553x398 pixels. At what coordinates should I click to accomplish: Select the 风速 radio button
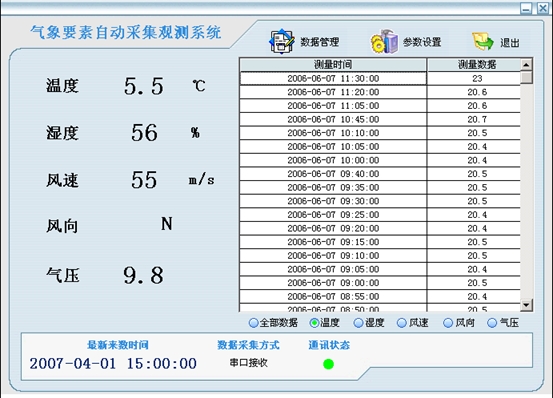[402, 323]
